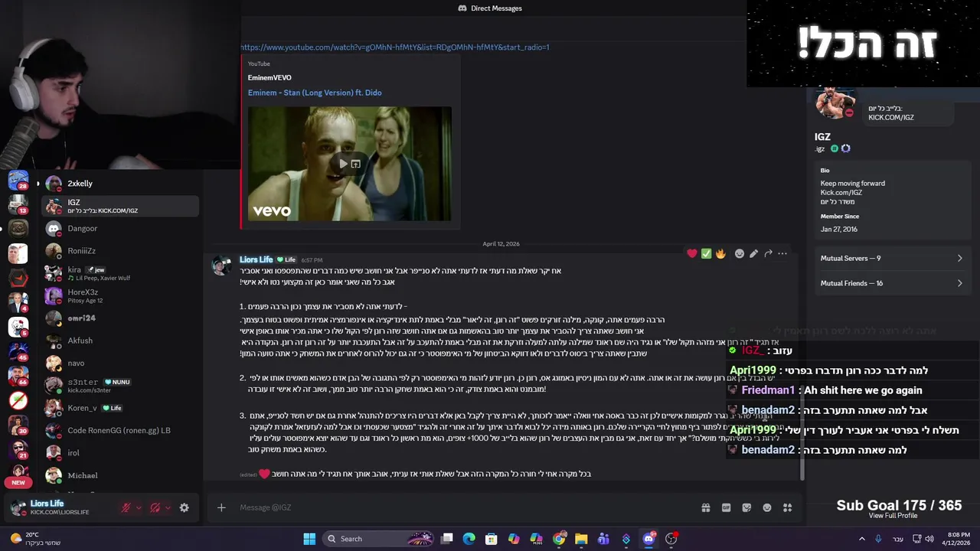980x551 pixels.
Task: Open server with 28 unread badge
Action: point(18,181)
